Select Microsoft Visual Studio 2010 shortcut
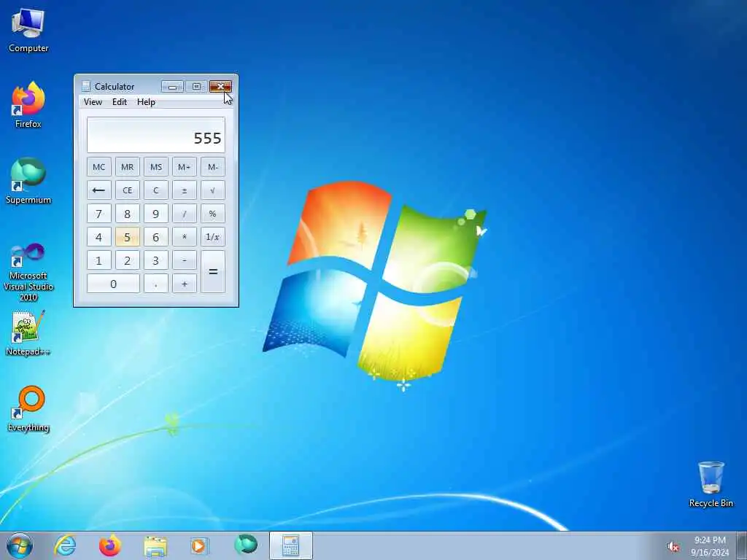747x560 pixels. [x=28, y=273]
